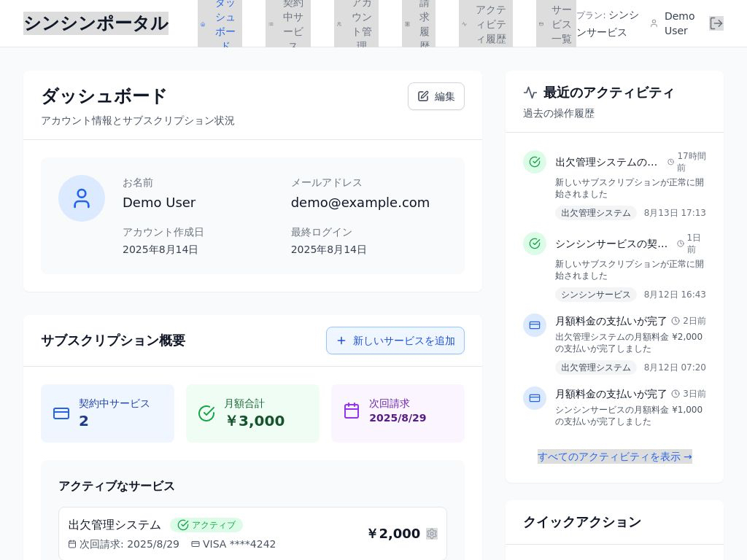Click 新しいサービスを追加 button

click(395, 341)
